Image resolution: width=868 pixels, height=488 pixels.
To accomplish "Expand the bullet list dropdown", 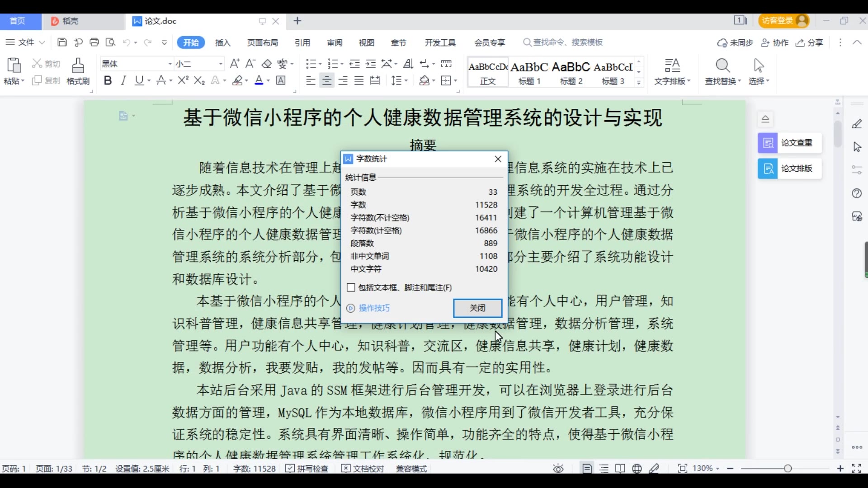I will coord(320,64).
